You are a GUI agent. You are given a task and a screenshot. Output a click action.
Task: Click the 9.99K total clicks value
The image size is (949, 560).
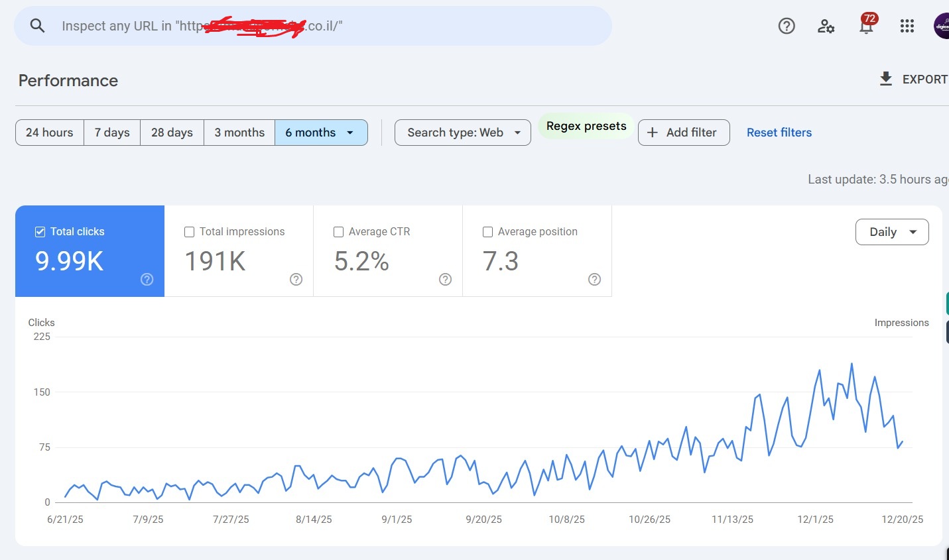coord(70,261)
